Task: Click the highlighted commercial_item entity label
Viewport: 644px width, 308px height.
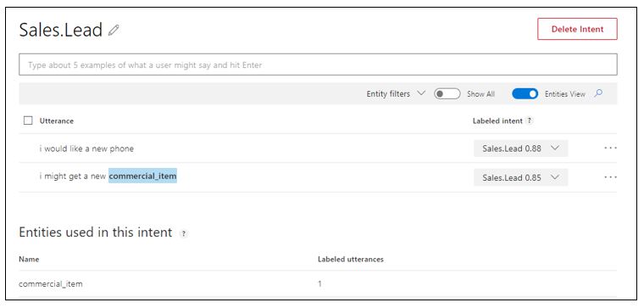Action: point(142,176)
